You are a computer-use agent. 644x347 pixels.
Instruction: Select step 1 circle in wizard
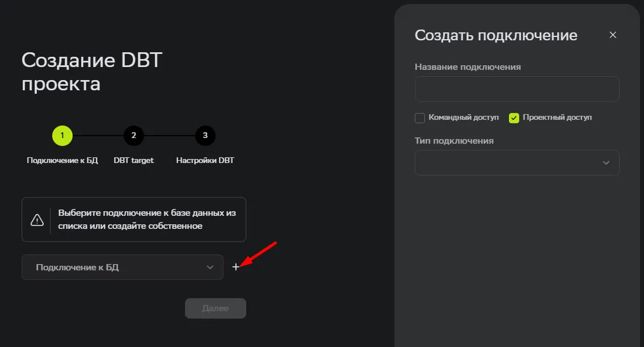tap(62, 136)
